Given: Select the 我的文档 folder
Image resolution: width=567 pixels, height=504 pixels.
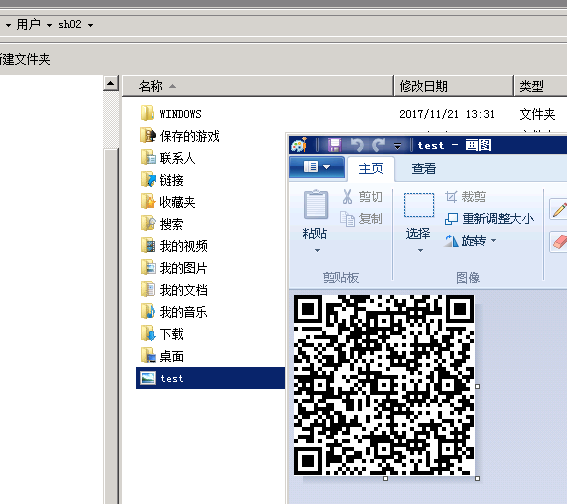Looking at the screenshot, I should pos(174,290).
